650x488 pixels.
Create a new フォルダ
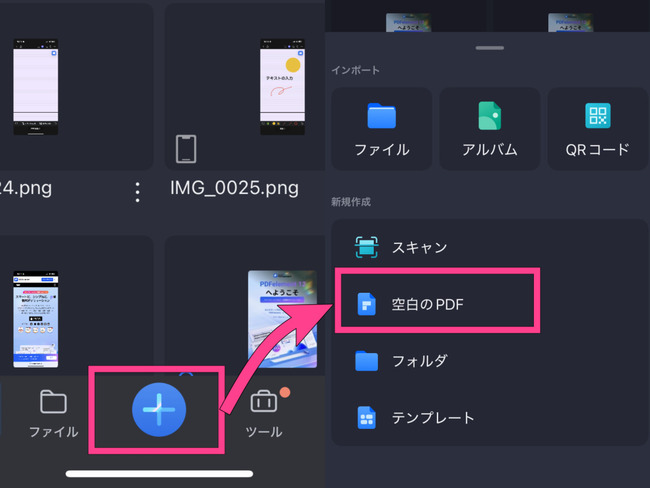[490, 361]
